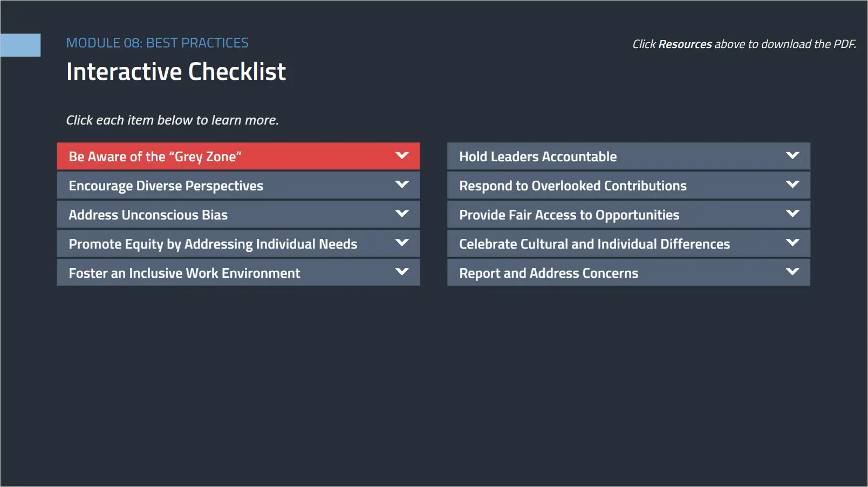
Task: Click chevron beside Report and Address Concerns
Action: click(x=792, y=272)
